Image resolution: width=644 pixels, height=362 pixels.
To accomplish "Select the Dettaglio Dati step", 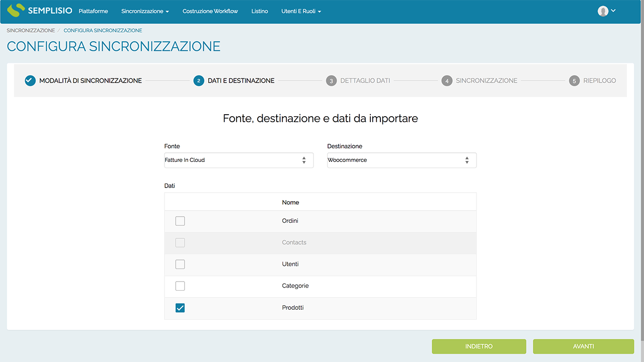I will coord(365,80).
